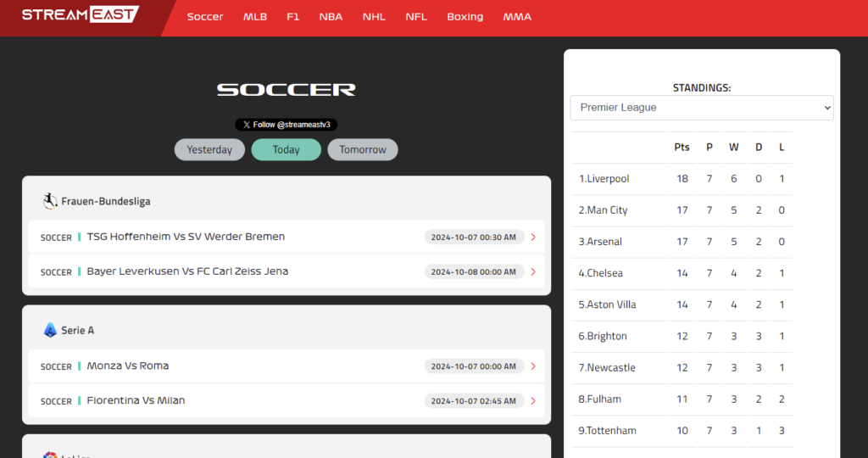
Task: Open Fiorentina Vs Milan stream
Action: tap(136, 401)
